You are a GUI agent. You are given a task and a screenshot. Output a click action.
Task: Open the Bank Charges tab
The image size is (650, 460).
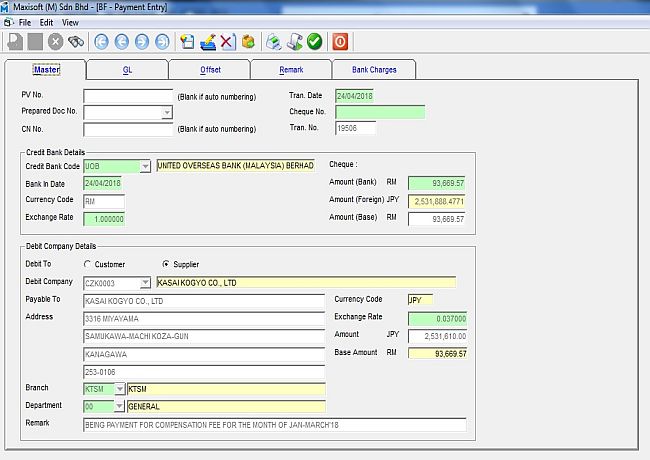coord(374,70)
